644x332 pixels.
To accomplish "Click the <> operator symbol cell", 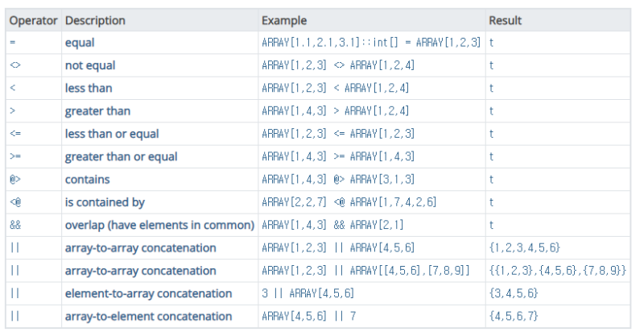I will (14, 65).
